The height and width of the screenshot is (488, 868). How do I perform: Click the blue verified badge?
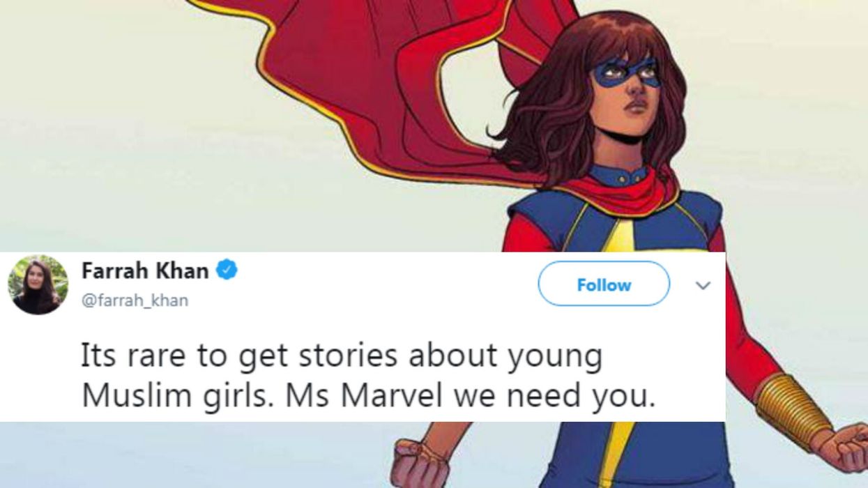click(227, 270)
